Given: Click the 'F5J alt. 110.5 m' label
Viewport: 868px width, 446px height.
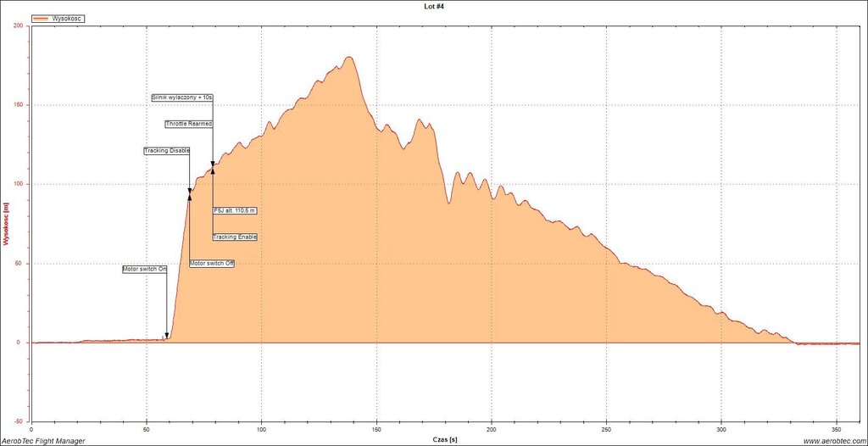Looking at the screenshot, I should (x=235, y=209).
